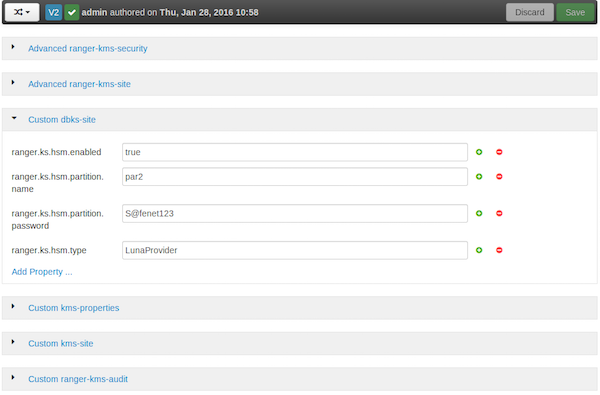Viewport: 600px width, 395px height.
Task: Click the Add Property link
Action: [x=42, y=272]
